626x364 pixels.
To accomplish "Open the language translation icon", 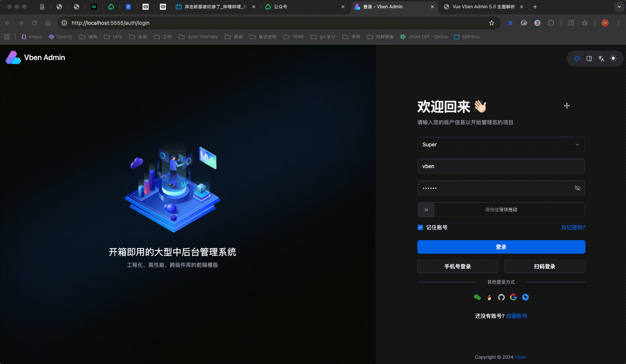I will 601,59.
